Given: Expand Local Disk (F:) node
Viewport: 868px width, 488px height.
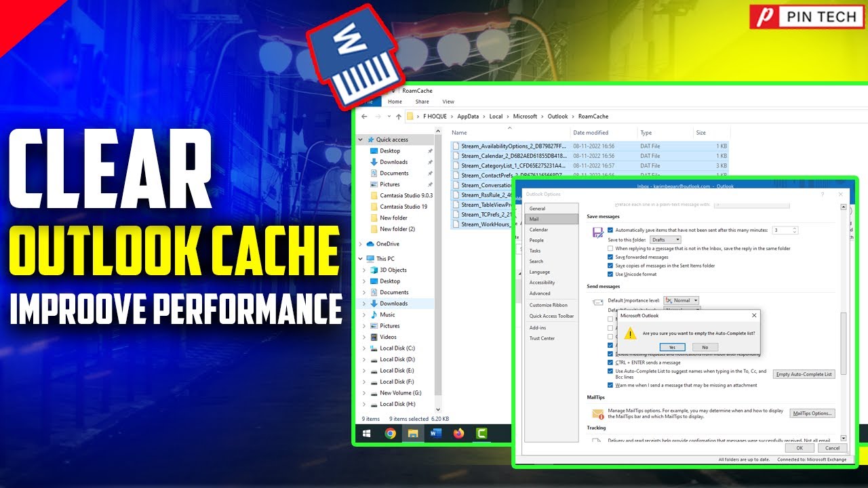Looking at the screenshot, I should point(365,382).
